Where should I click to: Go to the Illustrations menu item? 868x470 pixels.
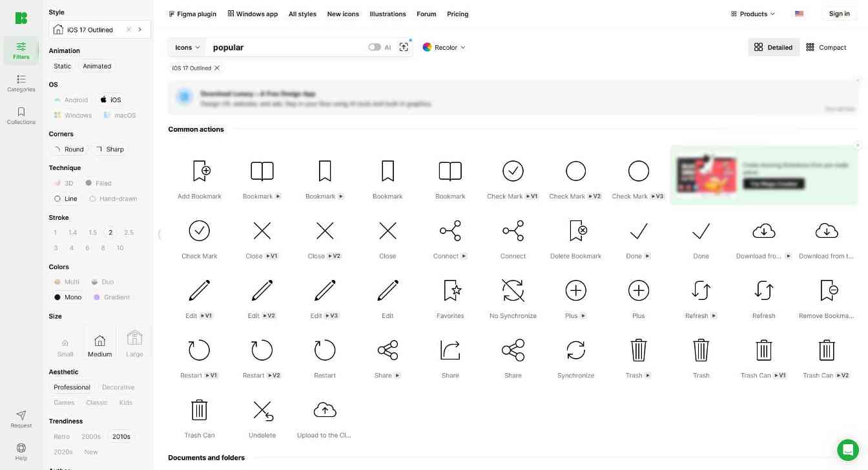(387, 14)
